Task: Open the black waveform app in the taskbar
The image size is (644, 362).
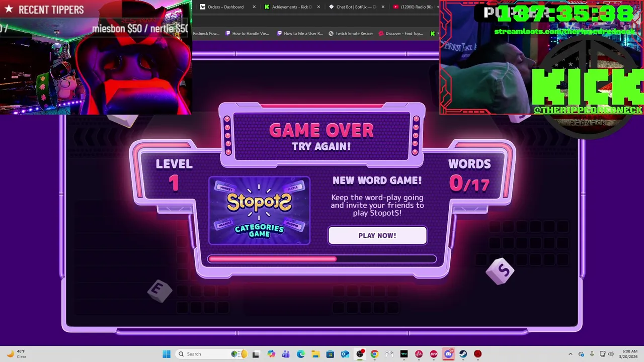Action: tap(404, 354)
